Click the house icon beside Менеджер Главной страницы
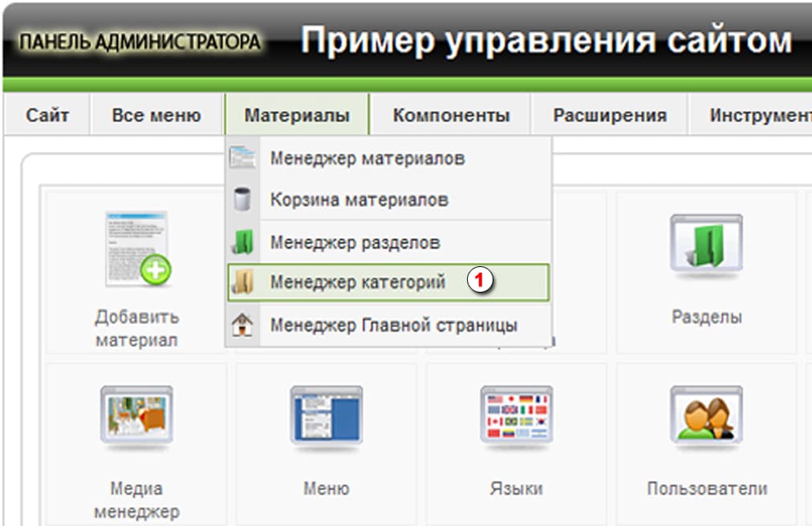The width and height of the screenshot is (812, 526). click(x=242, y=326)
